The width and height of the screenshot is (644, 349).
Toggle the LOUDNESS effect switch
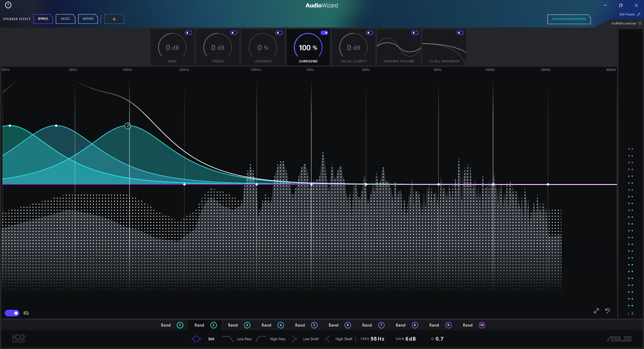(279, 33)
